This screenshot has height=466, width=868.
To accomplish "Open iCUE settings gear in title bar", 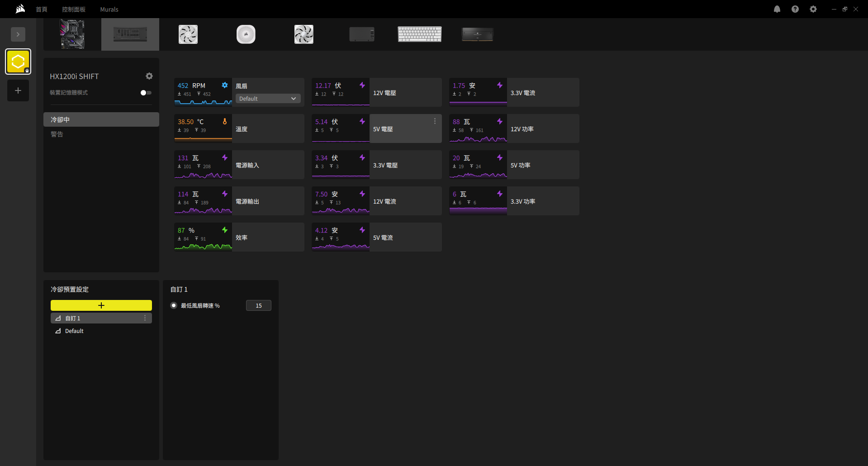I will click(813, 9).
